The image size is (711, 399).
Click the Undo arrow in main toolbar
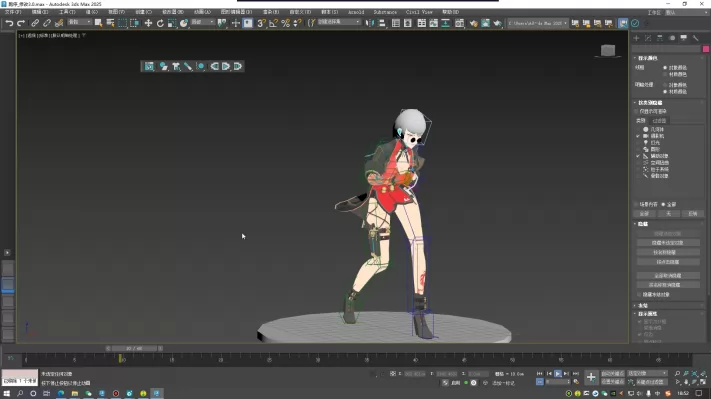[x=9, y=23]
